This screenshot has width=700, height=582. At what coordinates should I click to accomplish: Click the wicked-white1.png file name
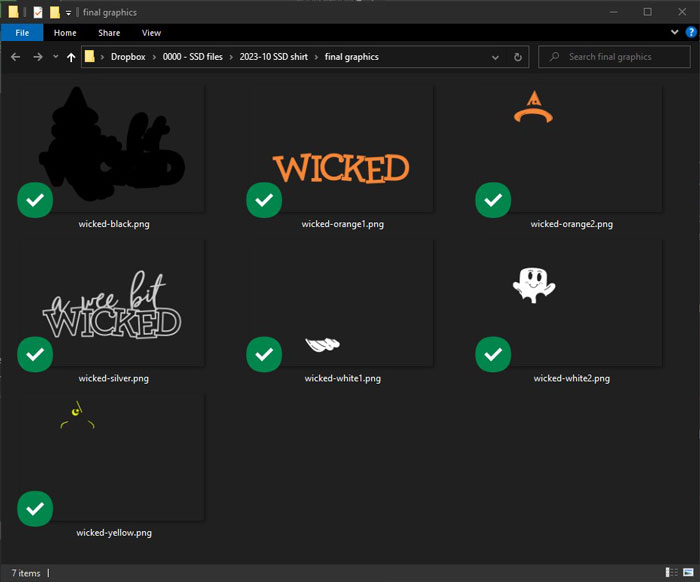pyautogui.click(x=342, y=378)
